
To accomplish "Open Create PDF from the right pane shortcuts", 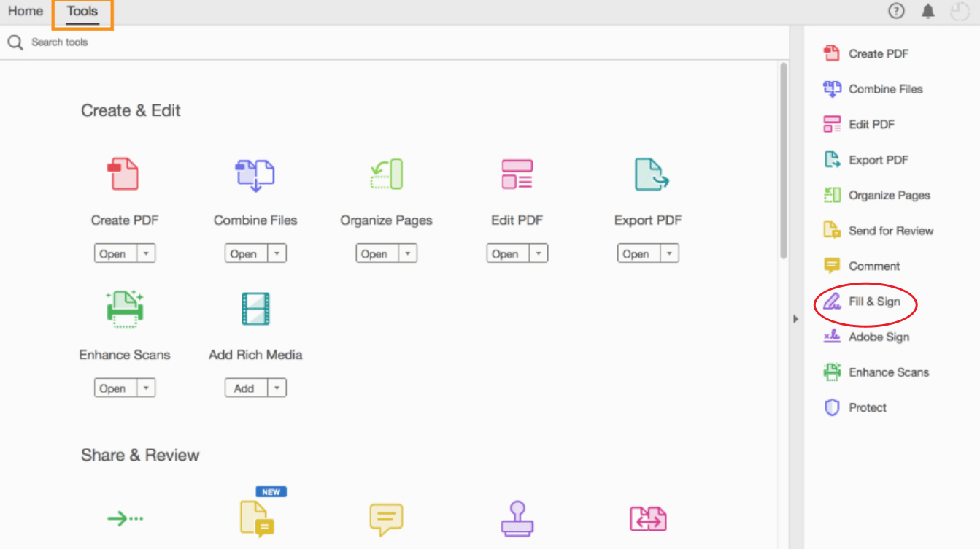I will click(866, 53).
